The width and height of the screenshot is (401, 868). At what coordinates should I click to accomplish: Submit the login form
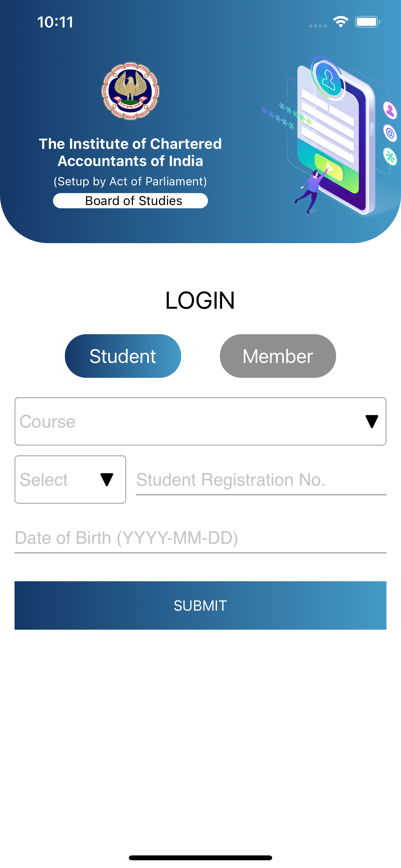[200, 605]
